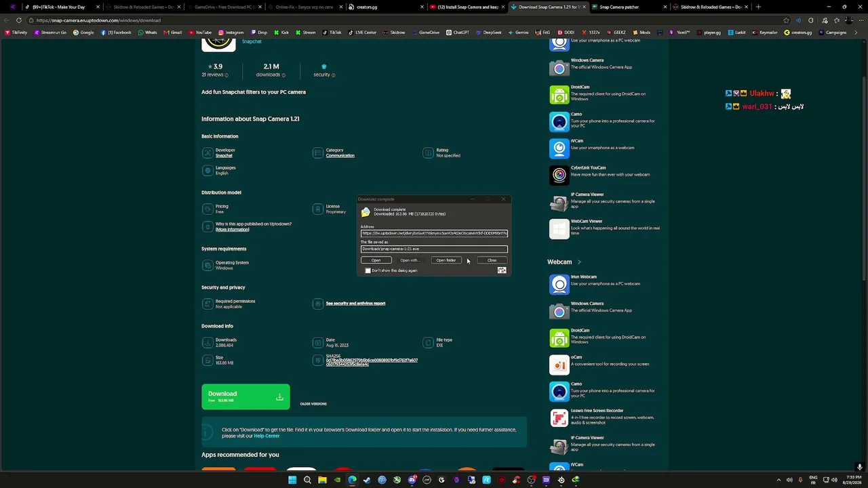Click the 'The file saved as' path field

(x=434, y=249)
